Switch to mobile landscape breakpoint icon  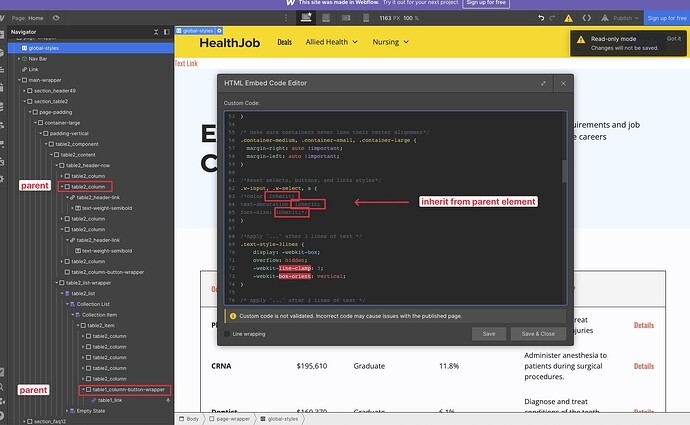click(x=346, y=18)
